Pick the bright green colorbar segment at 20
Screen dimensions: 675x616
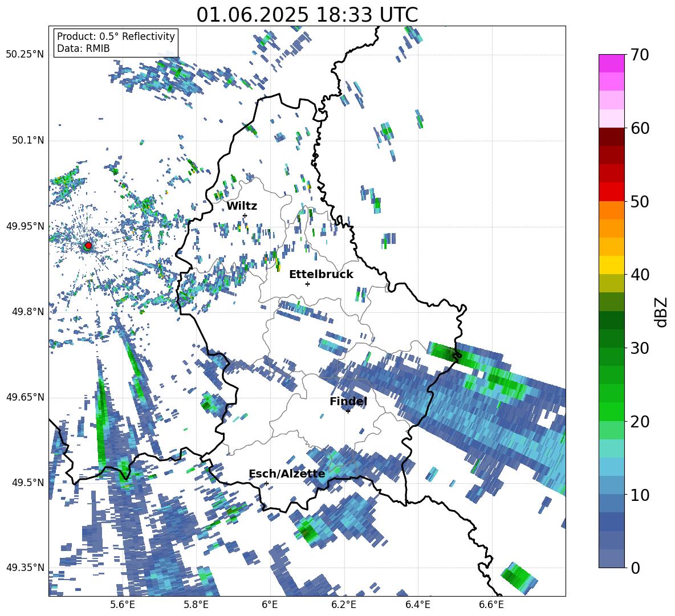(x=611, y=411)
